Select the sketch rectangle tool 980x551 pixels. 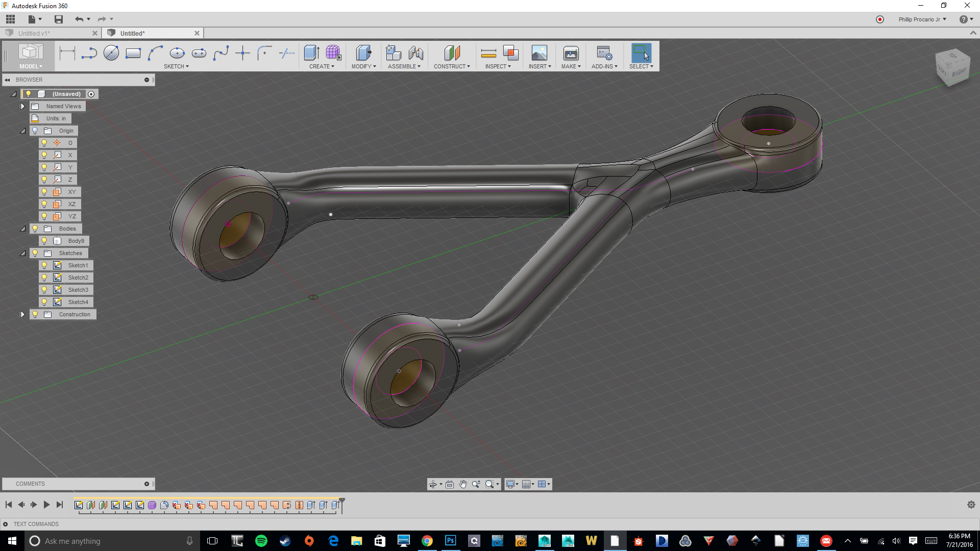133,53
